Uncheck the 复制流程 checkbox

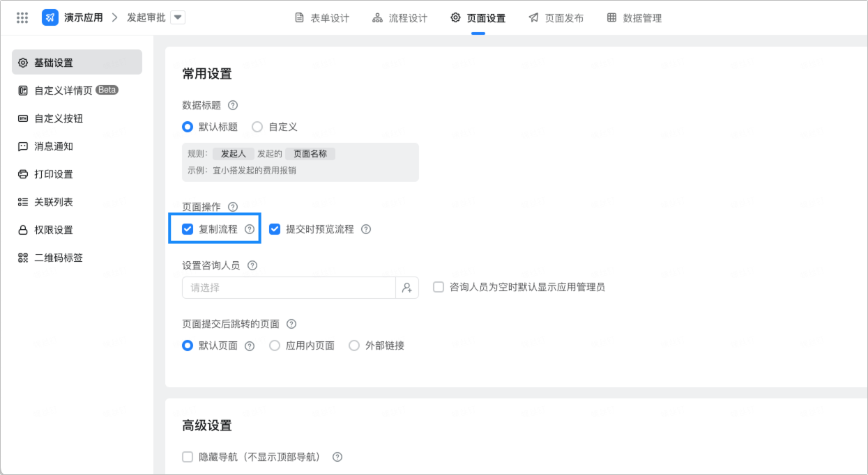[188, 229]
